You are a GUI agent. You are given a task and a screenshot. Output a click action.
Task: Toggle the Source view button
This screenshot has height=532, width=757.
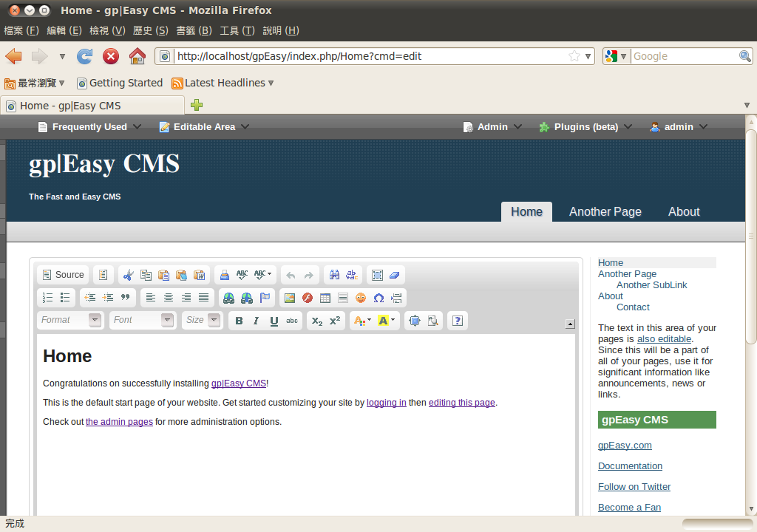tap(64, 275)
